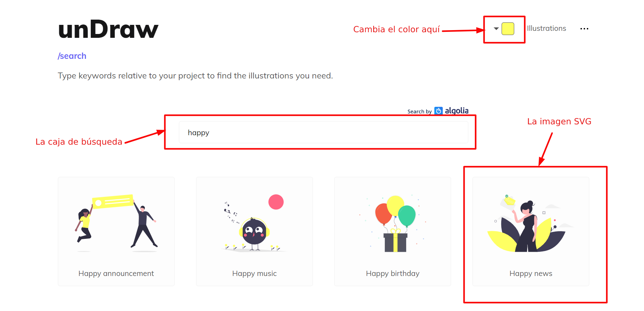Image resolution: width=644 pixels, height=311 pixels.
Task: Click the blue Algolia stopwatch icon
Action: 438,111
